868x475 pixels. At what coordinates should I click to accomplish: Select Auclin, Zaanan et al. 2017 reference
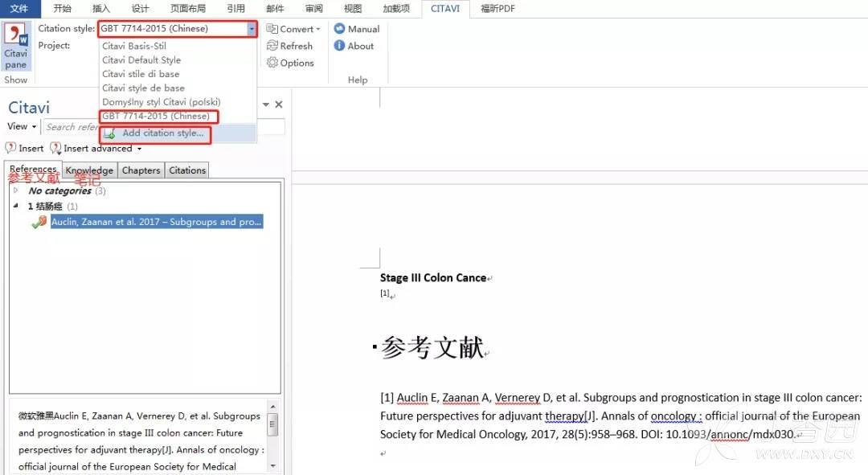(x=157, y=222)
